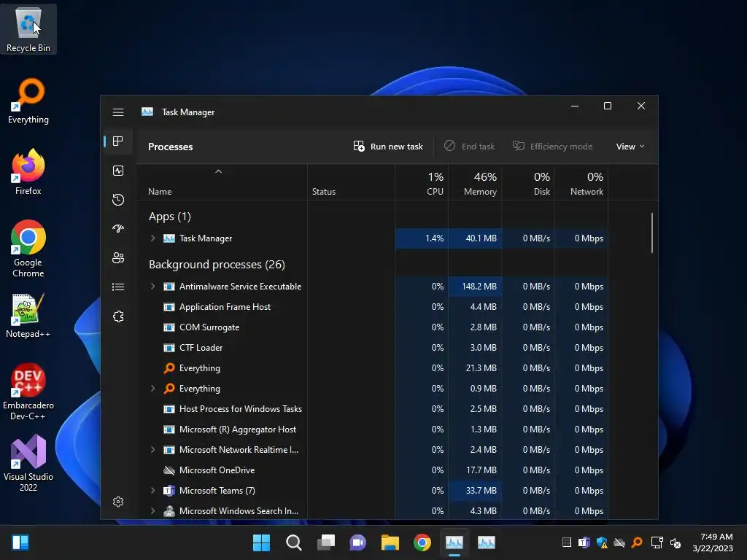747x560 pixels.
Task: Expand the Task Manager process row
Action: (153, 238)
